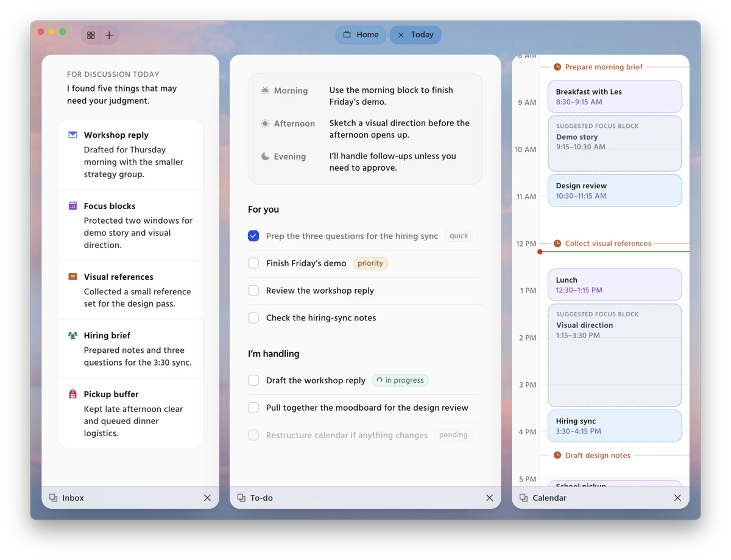Tick 'Pull together the moodboard' checkbox
Screen dimensions: 731x560
tap(253, 408)
